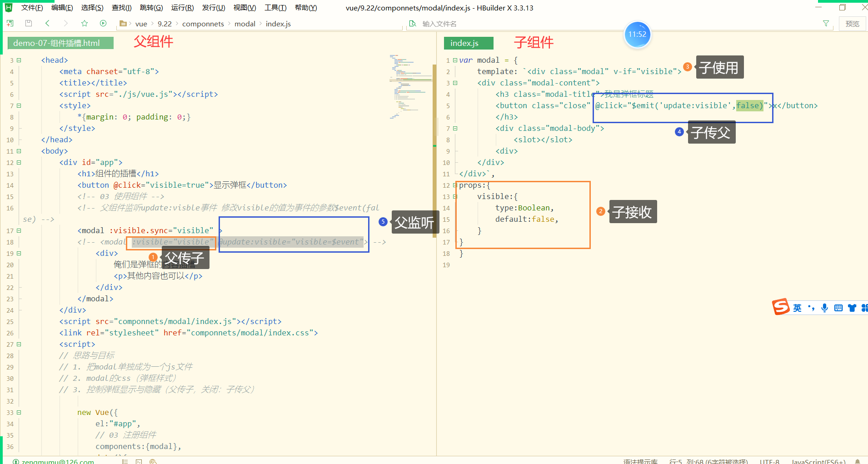The height and width of the screenshot is (464, 868).
Task: Go forward with the right arrow icon
Action: [66, 23]
